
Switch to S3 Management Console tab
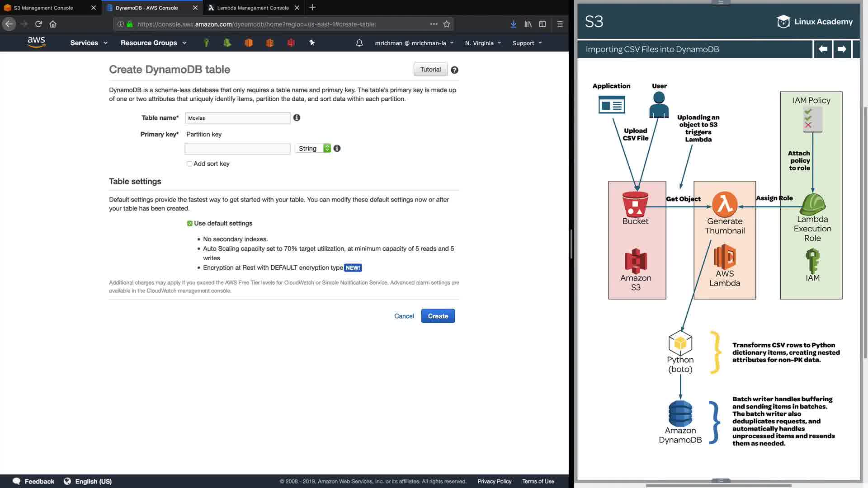[x=43, y=8]
